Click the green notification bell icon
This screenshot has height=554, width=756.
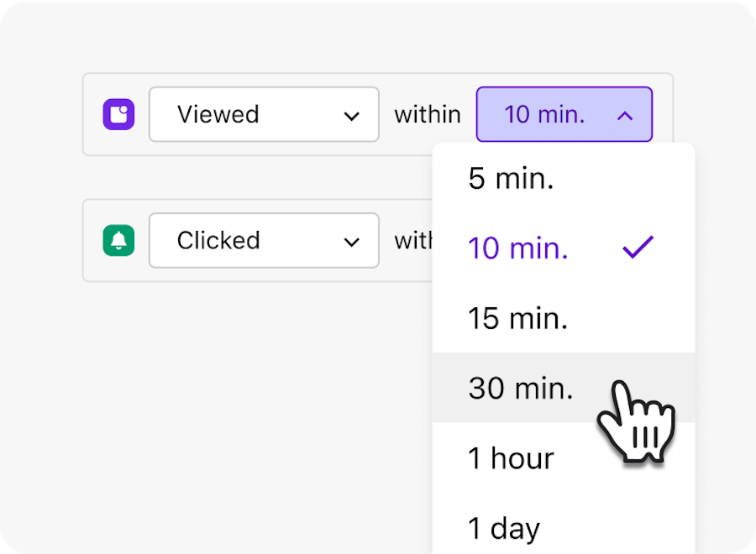click(118, 240)
